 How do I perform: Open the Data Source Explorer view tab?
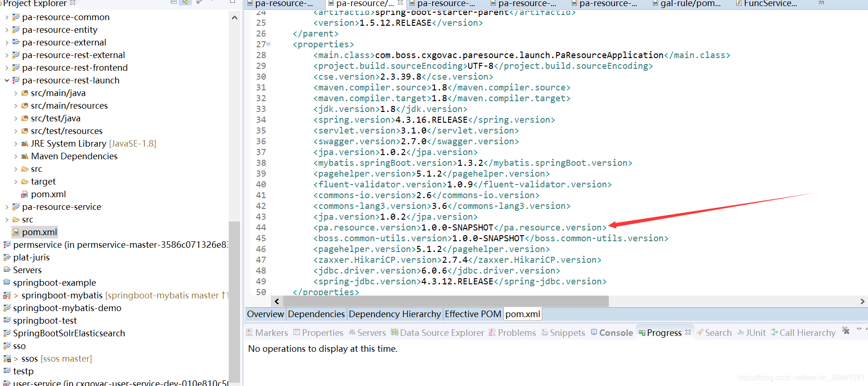pyautogui.click(x=437, y=333)
